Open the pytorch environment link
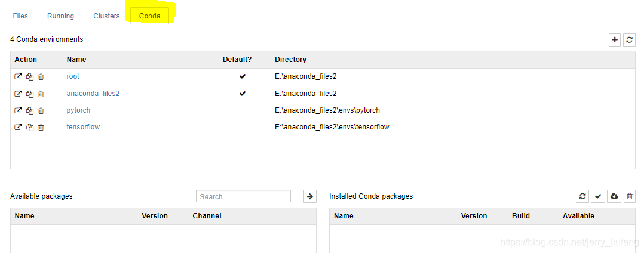The image size is (644, 253). (x=78, y=110)
